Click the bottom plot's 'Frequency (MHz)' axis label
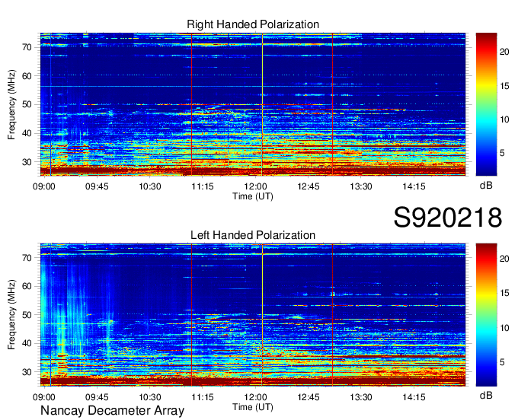Viewport: 518px width, 420px height. pos(11,315)
